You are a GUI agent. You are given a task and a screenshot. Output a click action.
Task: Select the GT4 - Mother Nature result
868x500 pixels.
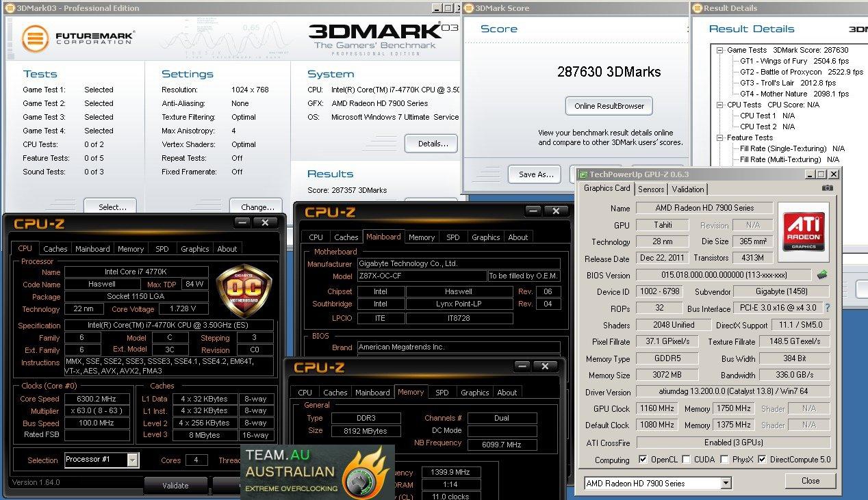tap(794, 94)
